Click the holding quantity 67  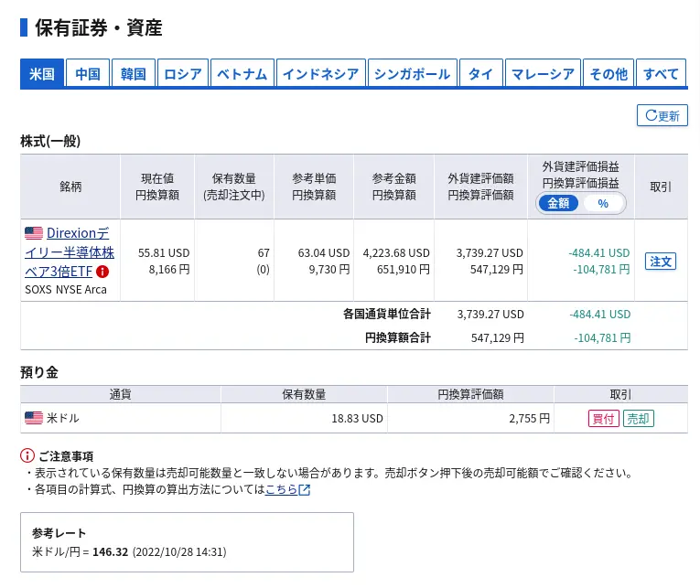pos(264,253)
